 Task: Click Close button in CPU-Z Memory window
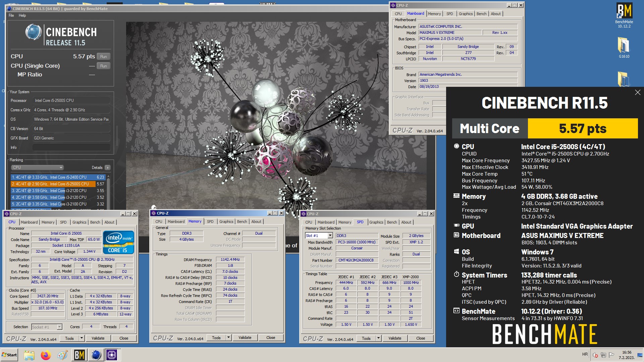click(271, 338)
